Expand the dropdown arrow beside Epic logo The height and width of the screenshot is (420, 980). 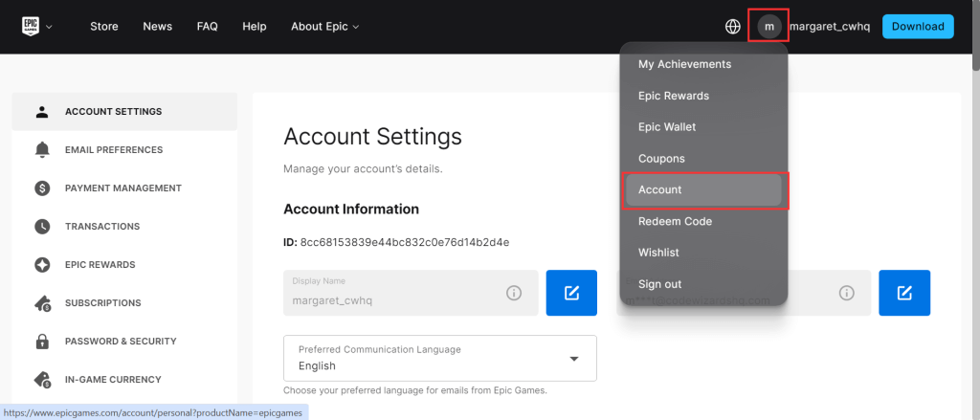[49, 27]
